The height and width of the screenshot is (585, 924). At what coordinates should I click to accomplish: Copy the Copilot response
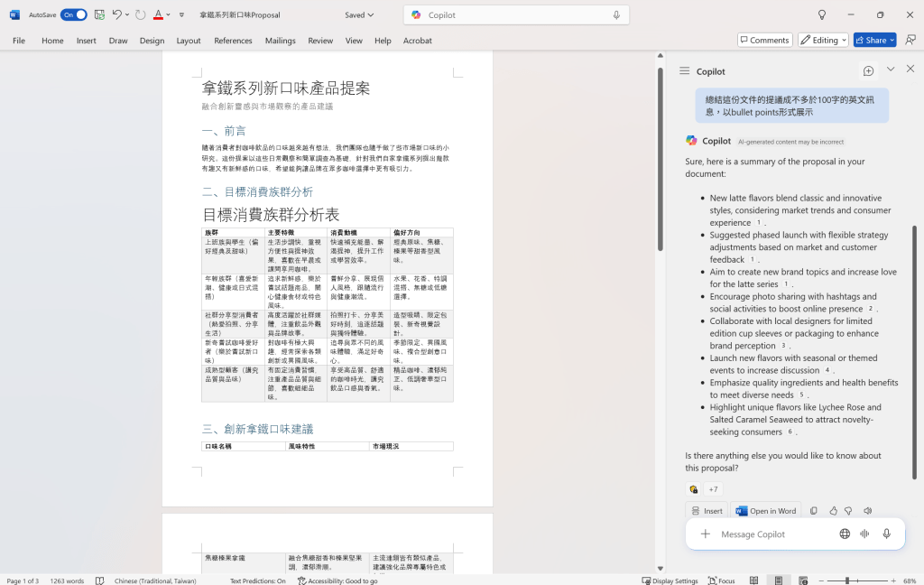click(x=814, y=511)
